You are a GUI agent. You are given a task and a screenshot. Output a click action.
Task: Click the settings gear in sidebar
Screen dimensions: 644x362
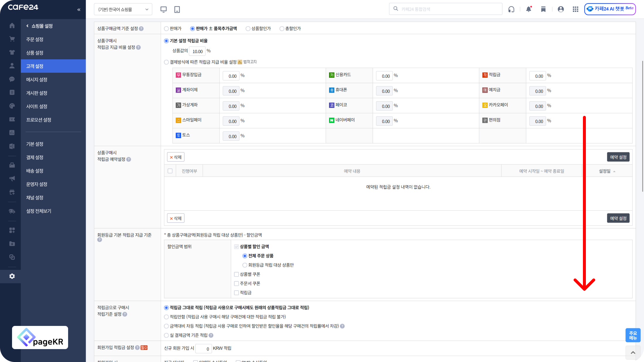coord(12,276)
